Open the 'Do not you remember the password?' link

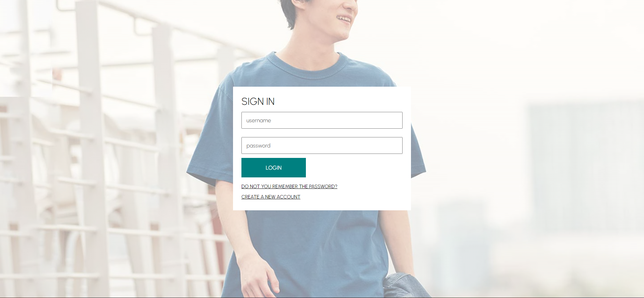[x=289, y=186]
